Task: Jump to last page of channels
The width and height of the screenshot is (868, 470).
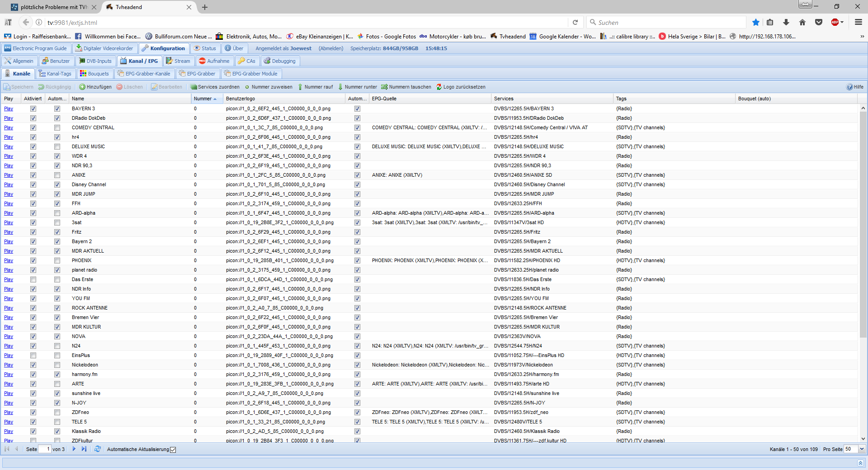Action: [x=84, y=449]
